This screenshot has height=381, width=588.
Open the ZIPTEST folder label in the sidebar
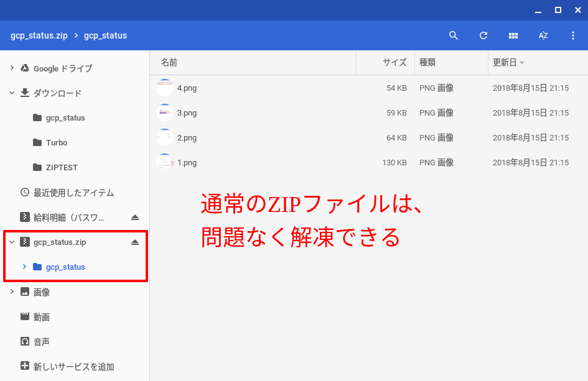pyautogui.click(x=62, y=167)
